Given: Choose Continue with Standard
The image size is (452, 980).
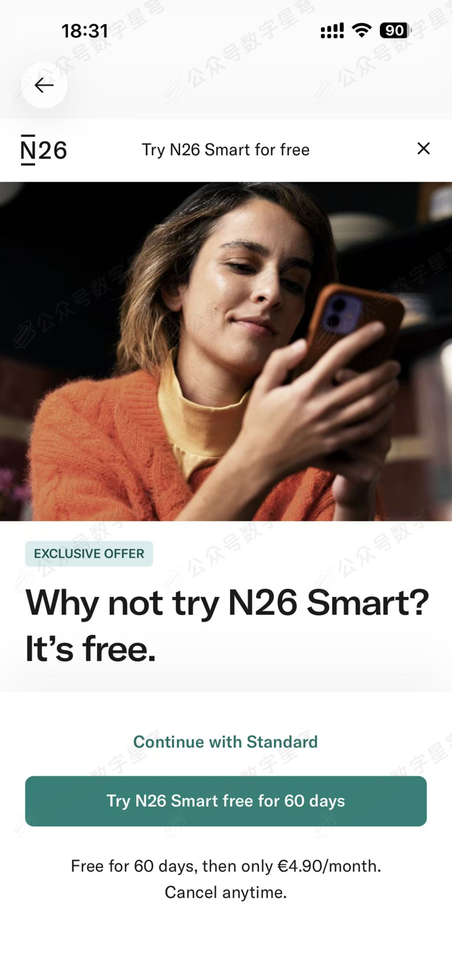Looking at the screenshot, I should click(x=225, y=742).
